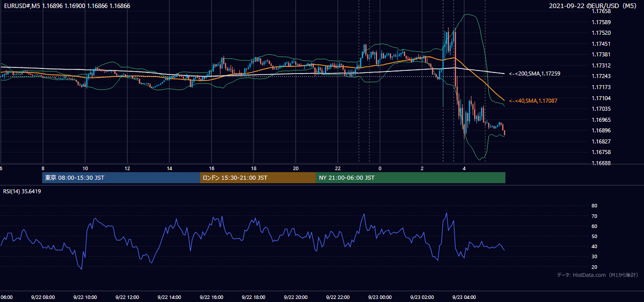Click price level 1.17173 on axis
This screenshot has height=302, width=644.
coord(601,87)
